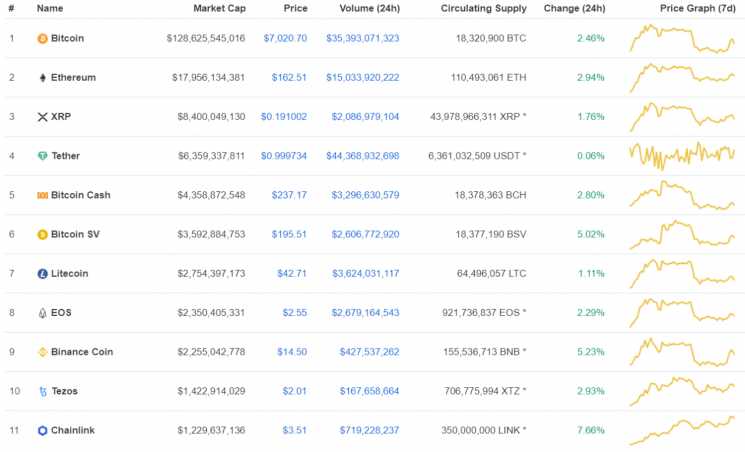The image size is (745, 452).
Task: Click supply value 350,000,000 LINK
Action: [484, 430]
